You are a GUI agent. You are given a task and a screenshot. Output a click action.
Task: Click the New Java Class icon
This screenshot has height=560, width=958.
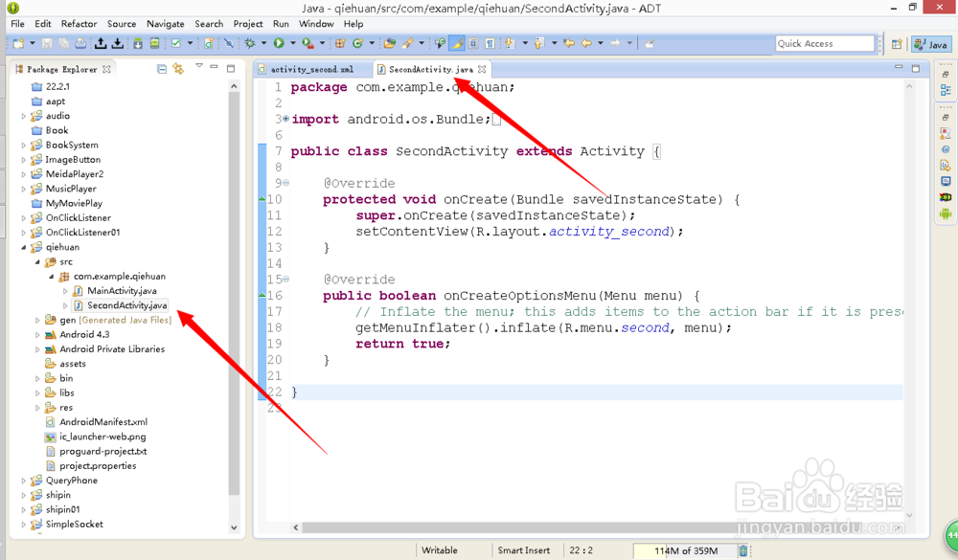tap(357, 43)
